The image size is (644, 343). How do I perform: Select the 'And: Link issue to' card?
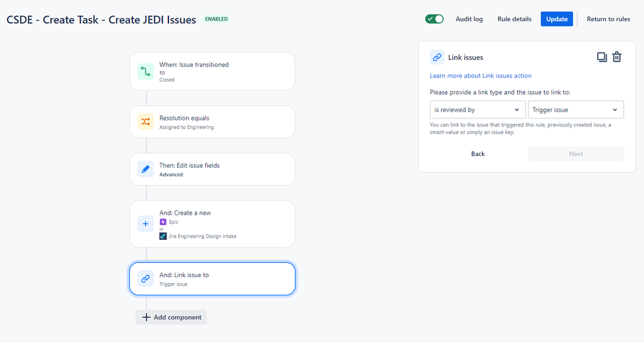click(x=212, y=279)
